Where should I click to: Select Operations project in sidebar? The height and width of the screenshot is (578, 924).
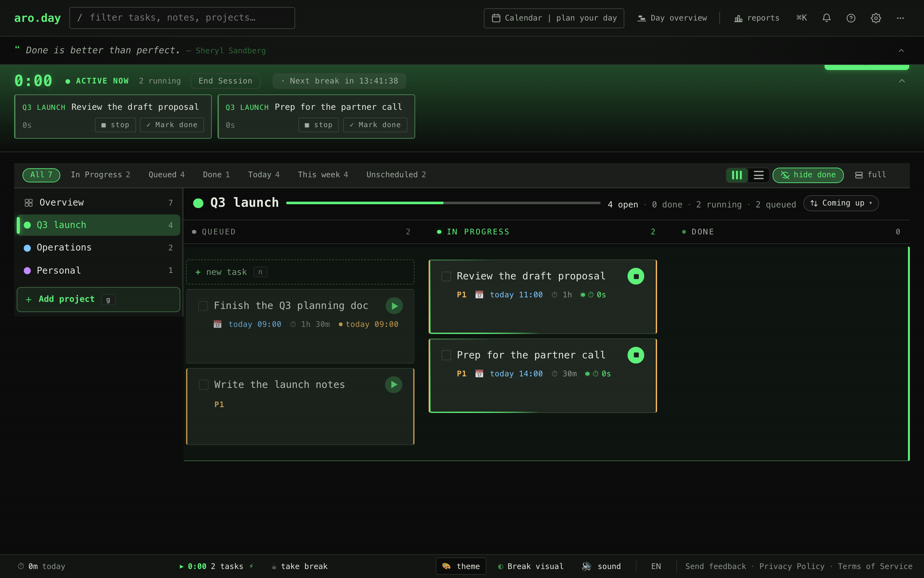pyautogui.click(x=98, y=248)
